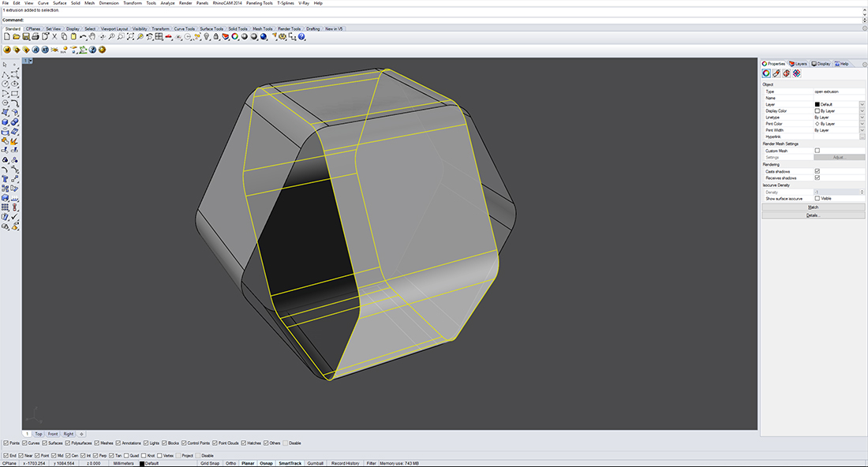
Task: Save the model with the floppy disk icon
Action: click(x=26, y=36)
